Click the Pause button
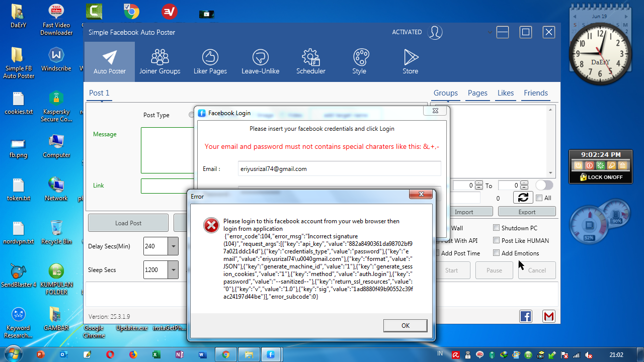The height and width of the screenshot is (362, 644). (x=494, y=270)
